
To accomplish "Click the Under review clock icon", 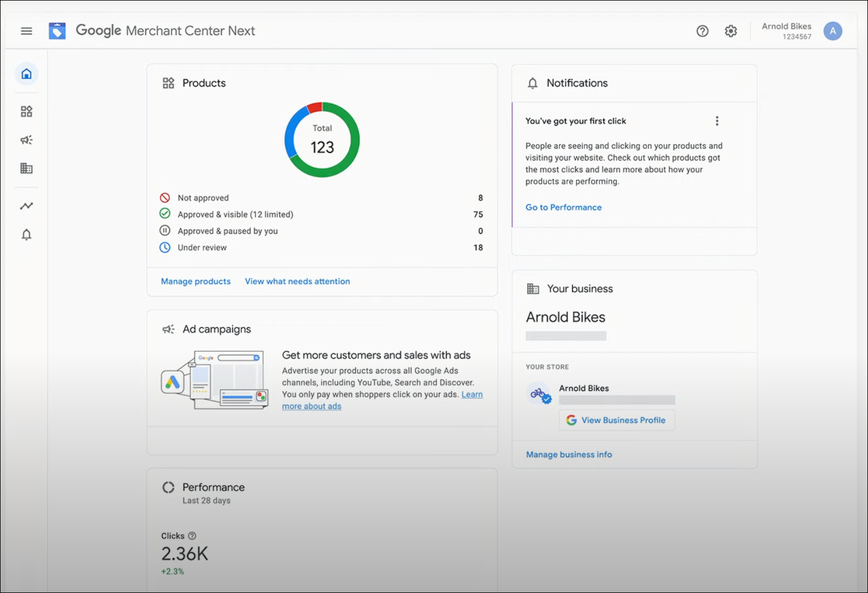I will tap(164, 248).
